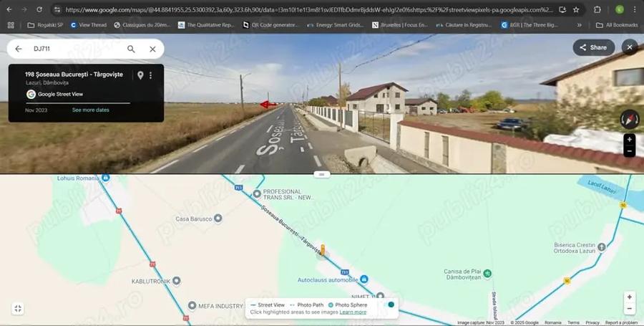Open the QR Code generator bookmark
Screen dimensions: 644x326
tap(270, 25)
